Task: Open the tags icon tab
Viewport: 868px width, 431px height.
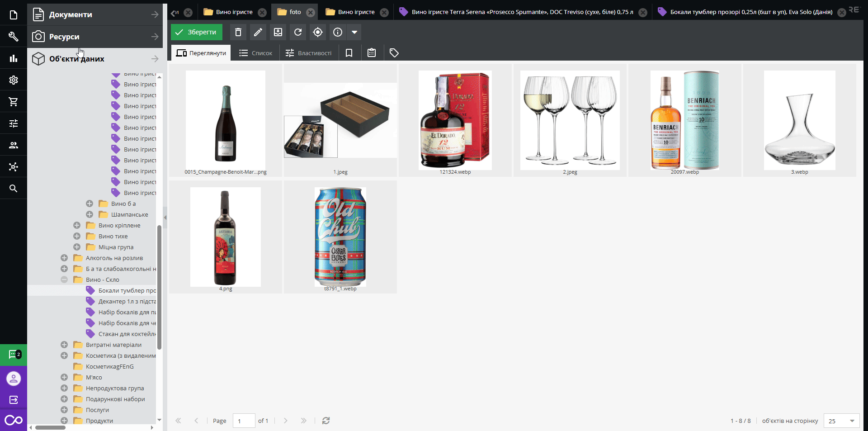Action: tap(394, 53)
